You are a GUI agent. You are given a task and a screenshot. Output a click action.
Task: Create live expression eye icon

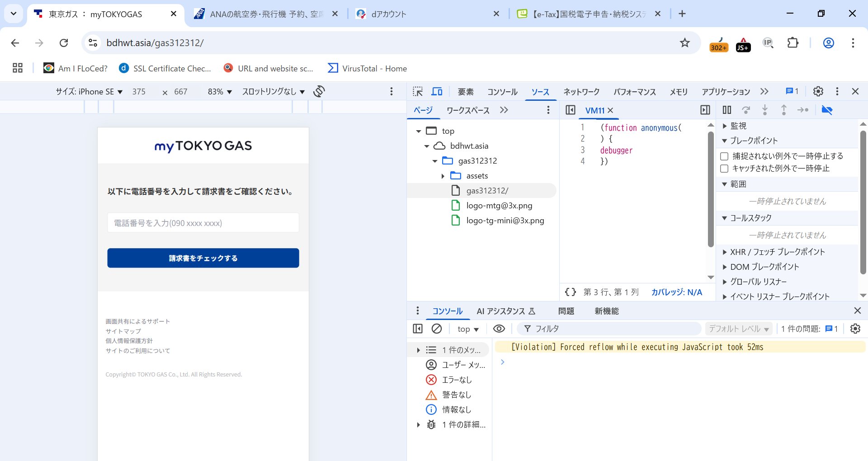tap(499, 329)
